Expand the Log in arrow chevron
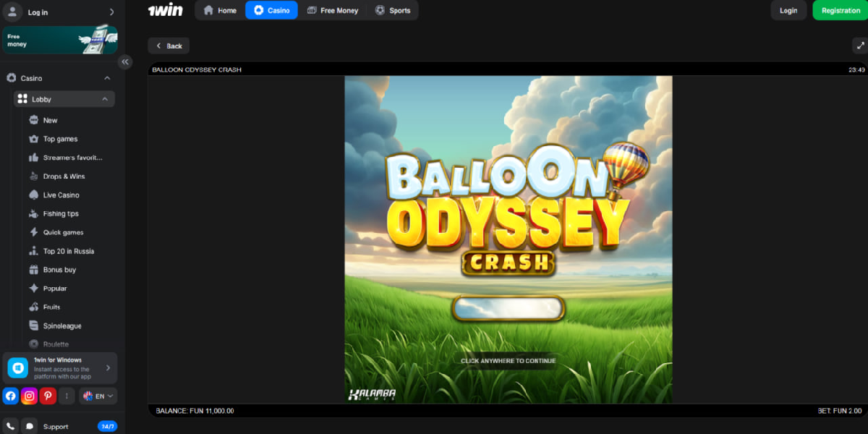868x434 pixels. (111, 12)
